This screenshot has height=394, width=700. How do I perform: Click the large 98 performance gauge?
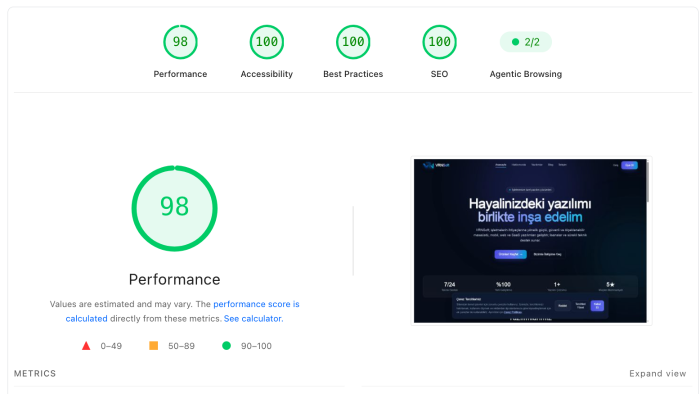click(x=175, y=208)
